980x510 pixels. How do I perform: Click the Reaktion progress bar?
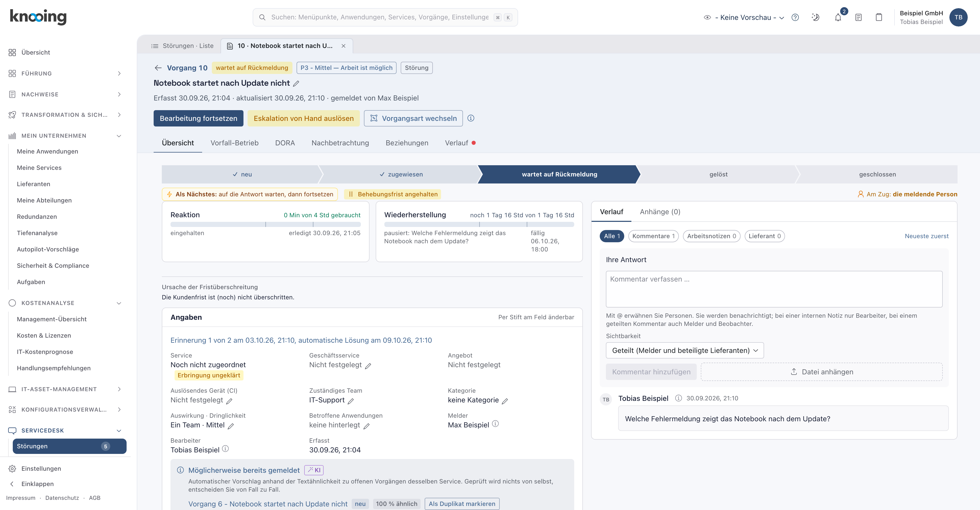[x=265, y=225]
